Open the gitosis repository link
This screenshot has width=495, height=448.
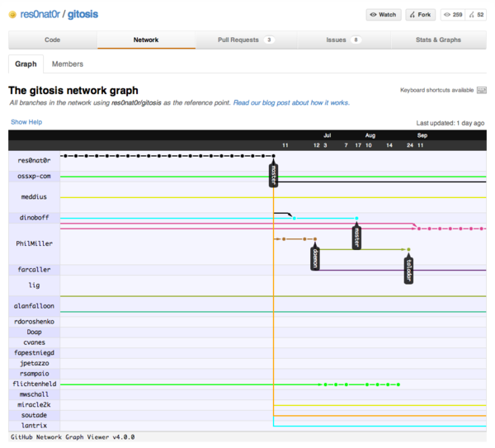tap(82, 15)
